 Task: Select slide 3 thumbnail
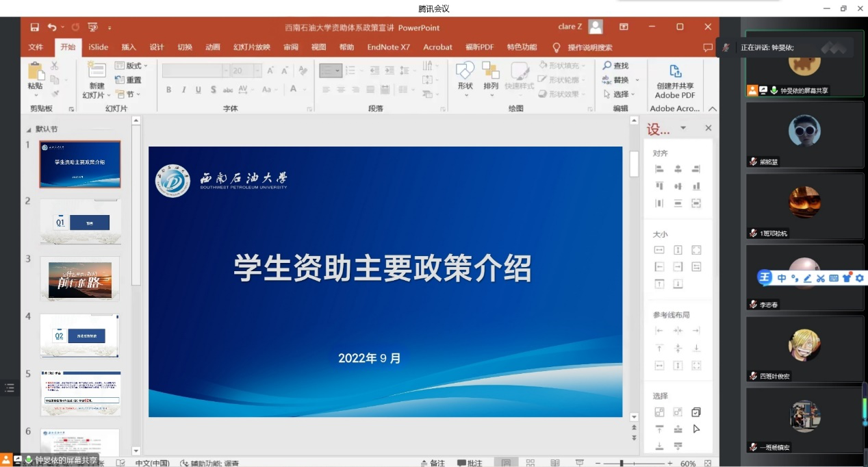coord(80,278)
